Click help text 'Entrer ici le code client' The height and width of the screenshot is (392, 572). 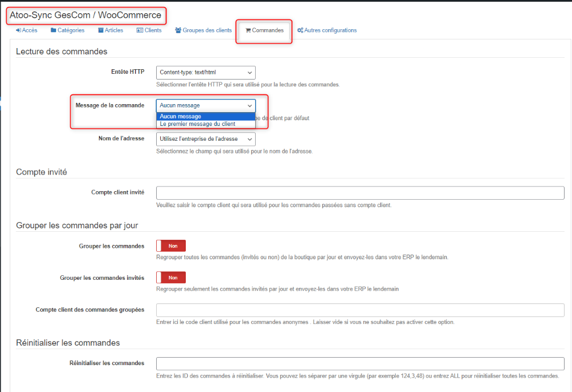pyautogui.click(x=305, y=322)
